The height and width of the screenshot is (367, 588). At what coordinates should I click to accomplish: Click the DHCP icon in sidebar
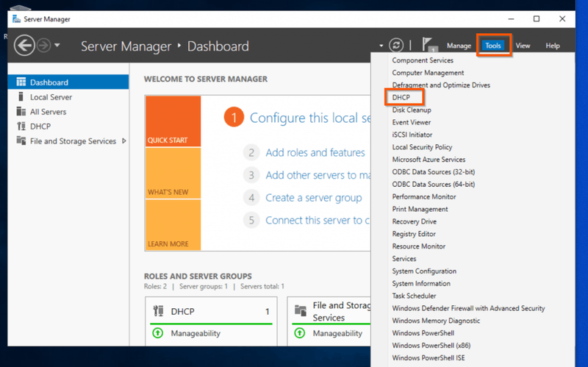[21, 126]
